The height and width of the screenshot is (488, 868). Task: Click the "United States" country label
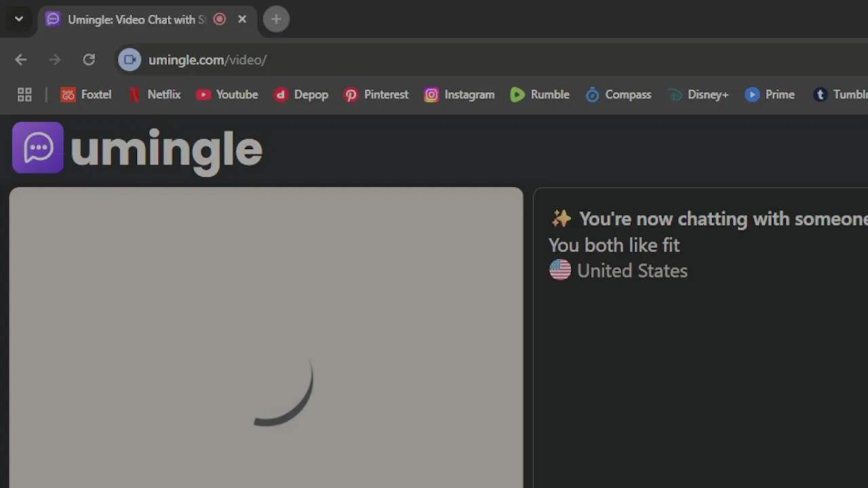[632, 270]
